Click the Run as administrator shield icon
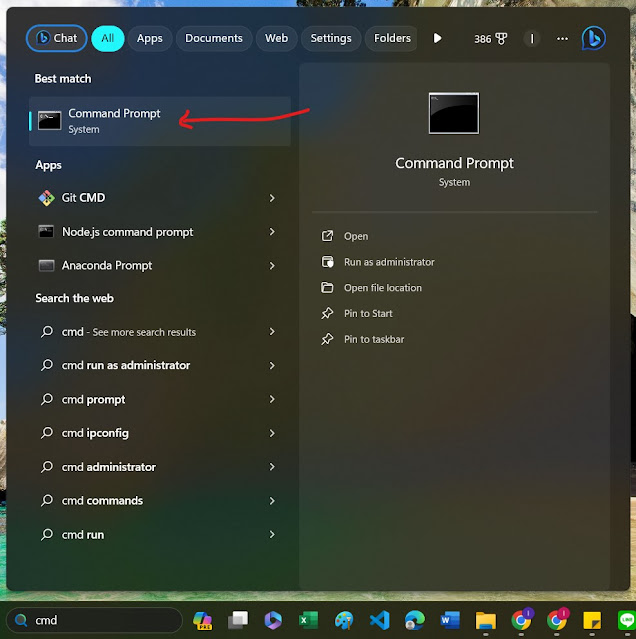Image resolution: width=636 pixels, height=639 pixels. [x=328, y=262]
